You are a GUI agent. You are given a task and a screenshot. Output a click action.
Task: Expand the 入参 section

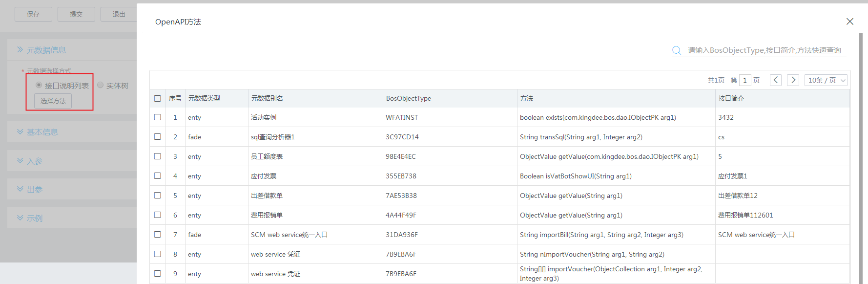20,161
